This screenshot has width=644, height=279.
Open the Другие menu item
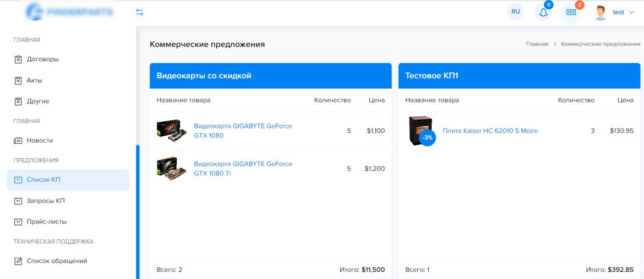coord(68,101)
